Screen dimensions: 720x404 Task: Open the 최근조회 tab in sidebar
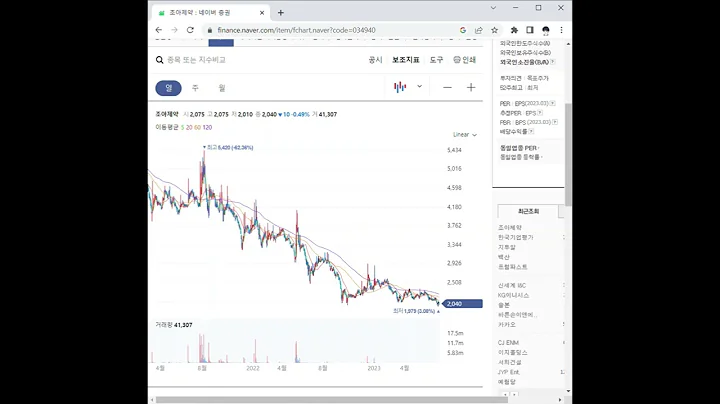coord(528,211)
